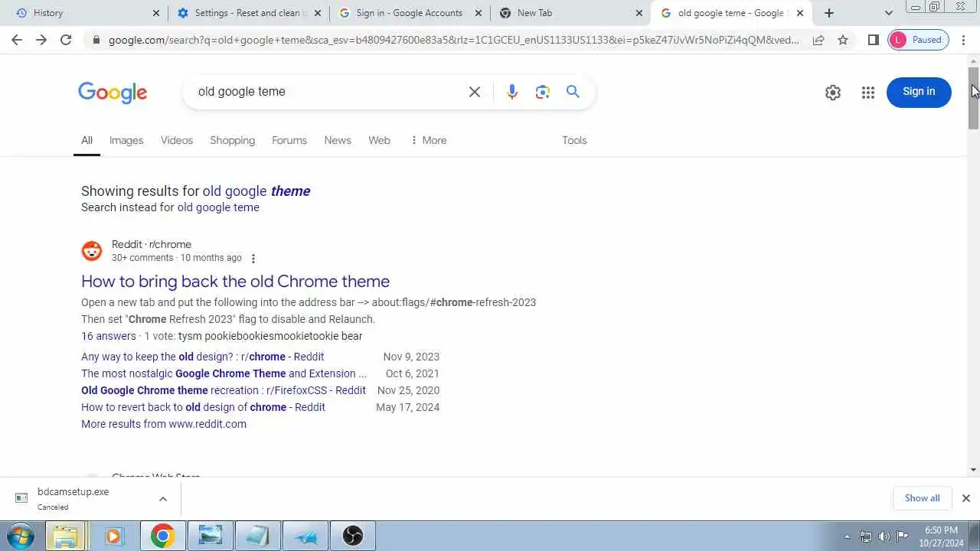Open the side panel icon
This screenshot has height=551, width=980.
click(x=873, y=40)
